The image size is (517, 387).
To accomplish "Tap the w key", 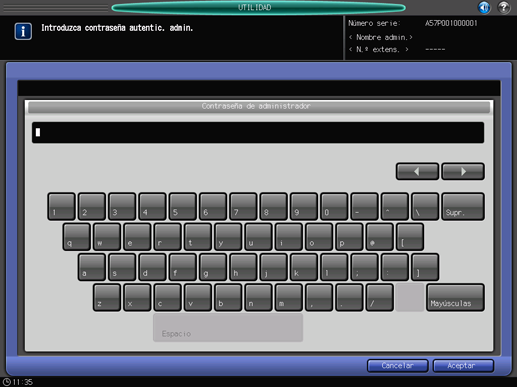I will 107,237.
